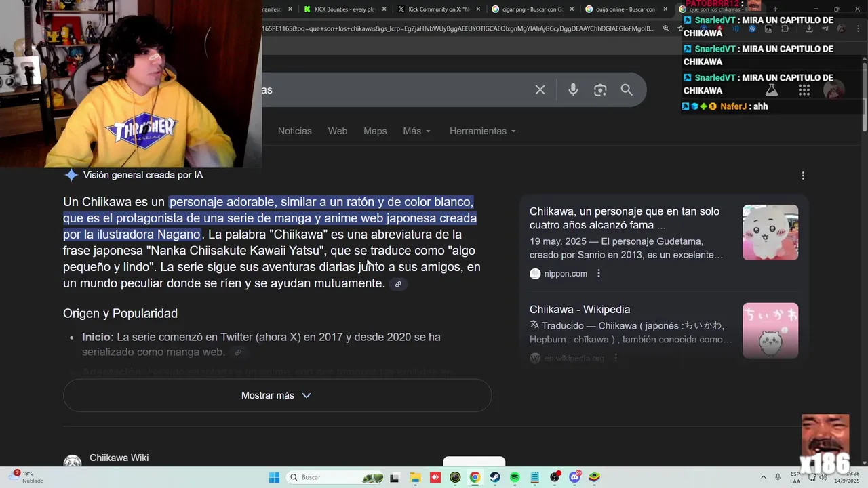Click NaferJ 'ahh' chat message

pos(725,106)
